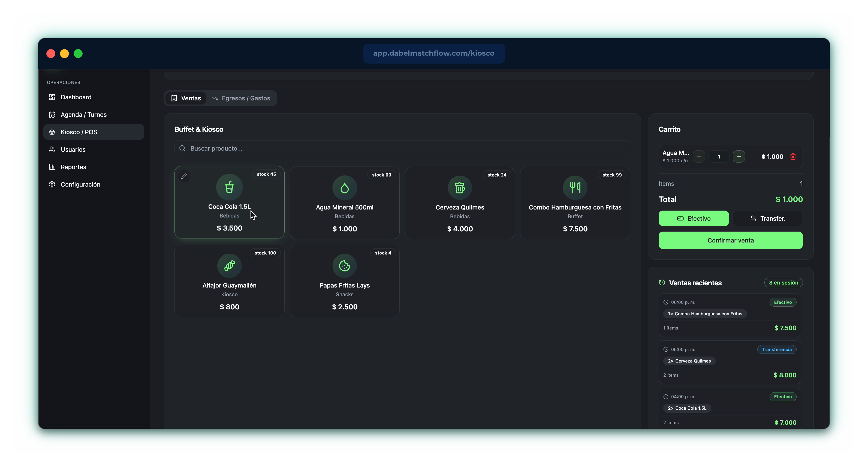Click the Confirmar venta button

click(x=731, y=240)
